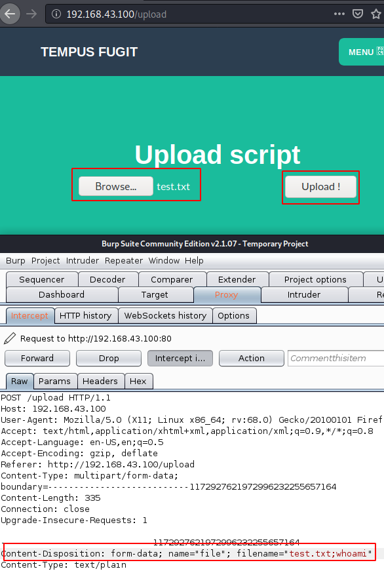The image size is (384, 588).
Task: Open the Repeater menu
Action: (x=123, y=261)
